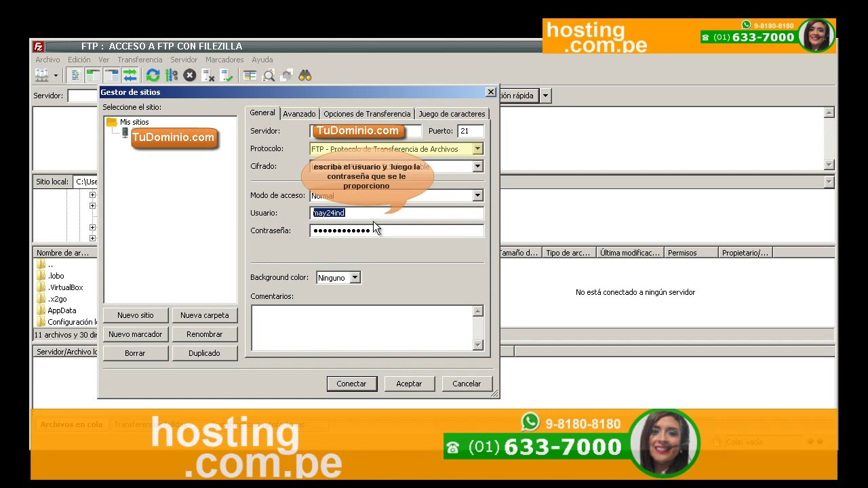The height and width of the screenshot is (488, 868).
Task: Click the binoculars file search icon
Action: tap(305, 75)
